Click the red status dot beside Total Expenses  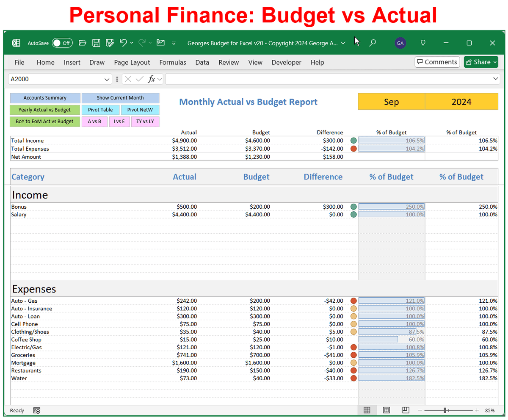click(354, 149)
